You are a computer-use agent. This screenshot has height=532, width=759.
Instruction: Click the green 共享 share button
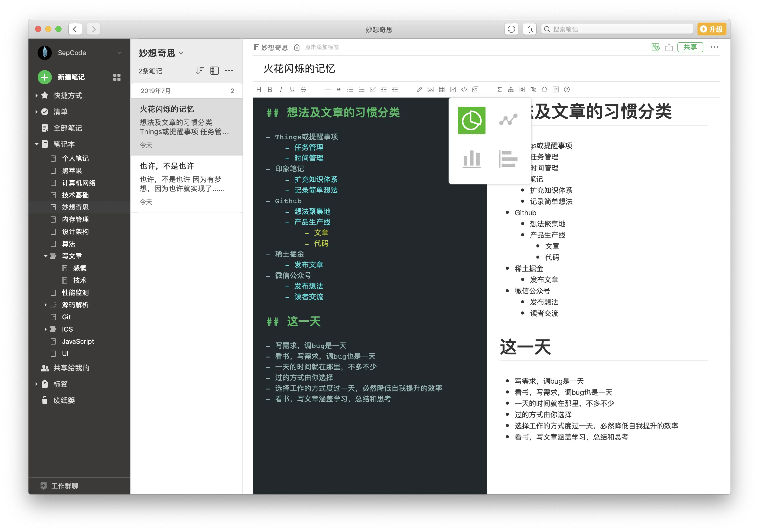[x=690, y=47]
